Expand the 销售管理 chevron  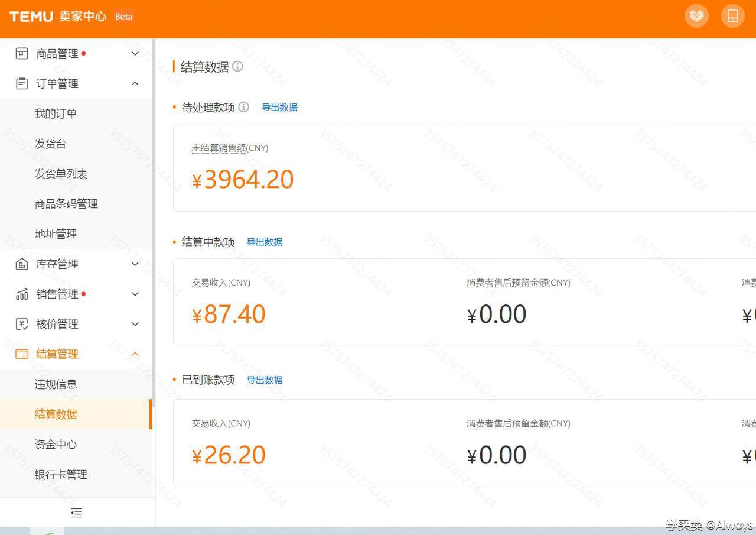135,294
